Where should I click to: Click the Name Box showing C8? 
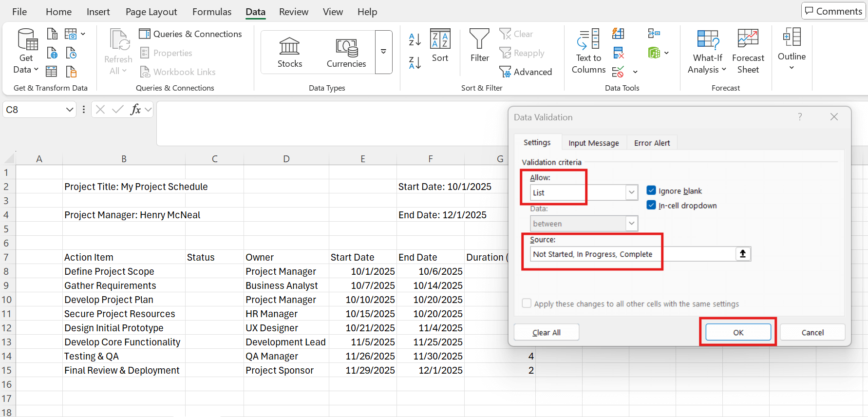[x=34, y=110]
